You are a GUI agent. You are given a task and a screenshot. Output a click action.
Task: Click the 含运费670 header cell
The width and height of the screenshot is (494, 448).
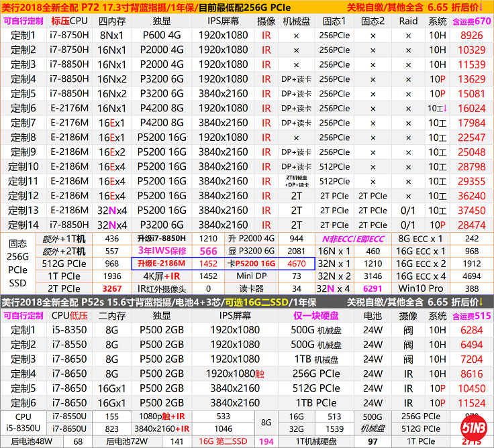coord(471,21)
